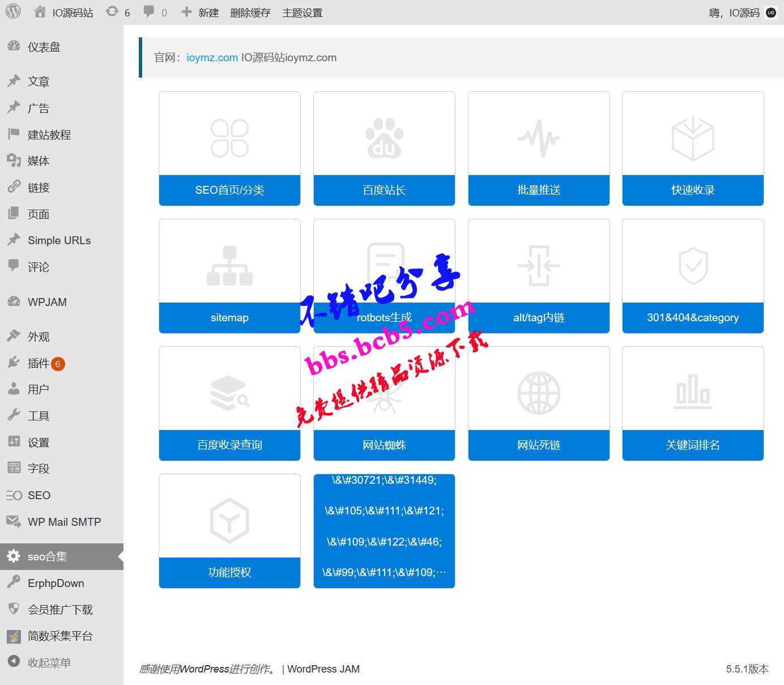
Task: Click the chain icon beside 链接
Action: click(x=14, y=187)
